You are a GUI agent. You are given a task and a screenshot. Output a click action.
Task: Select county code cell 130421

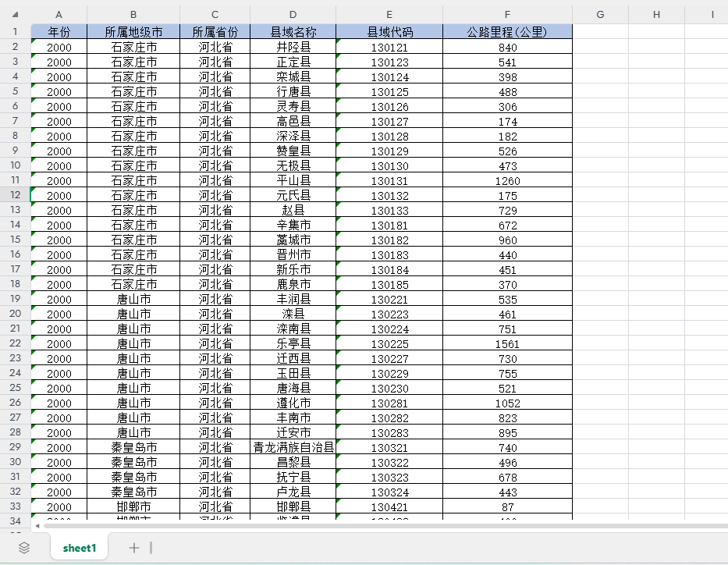pyautogui.click(x=389, y=506)
